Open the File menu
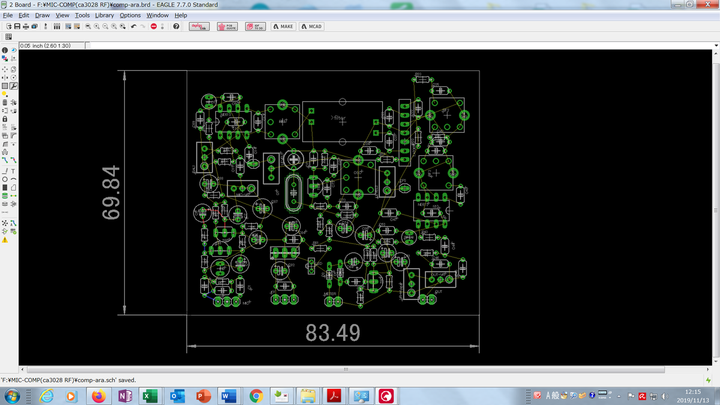The height and width of the screenshot is (405, 720). tap(8, 16)
